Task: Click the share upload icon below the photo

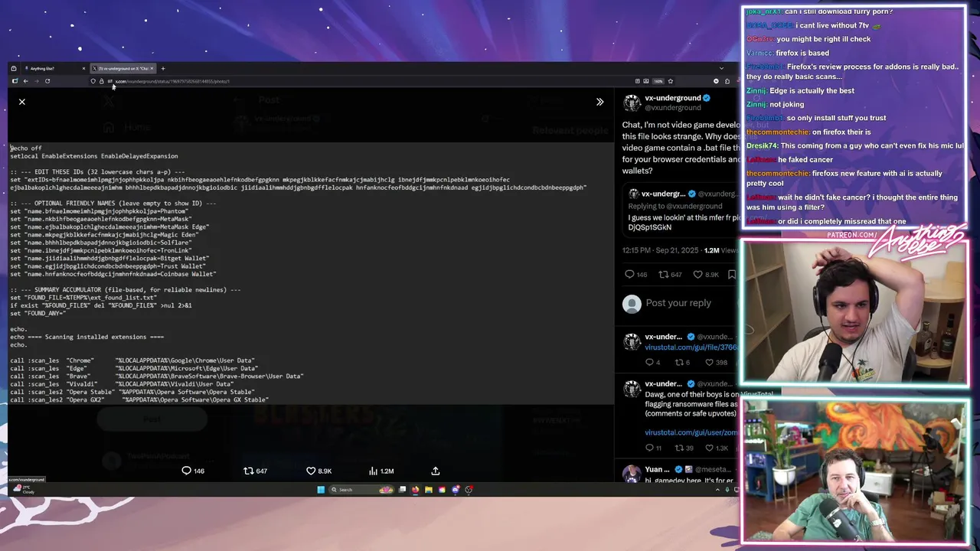Action: [x=436, y=471]
